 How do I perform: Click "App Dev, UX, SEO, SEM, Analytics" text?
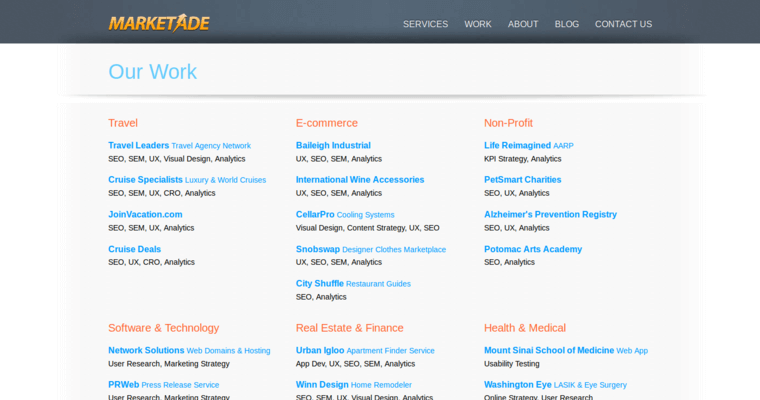tap(355, 364)
